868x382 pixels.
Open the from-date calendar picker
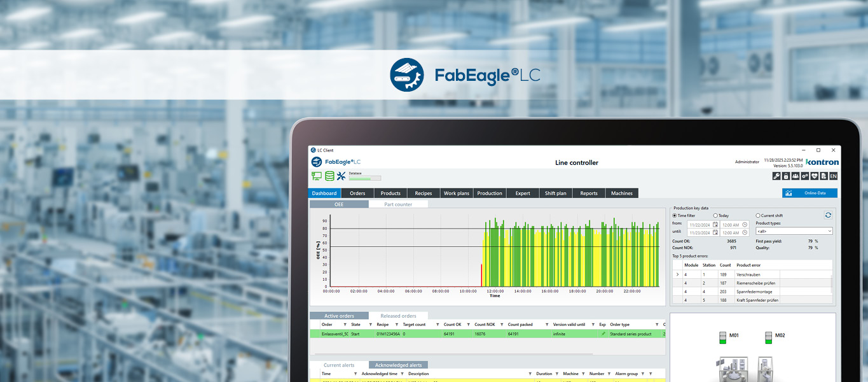715,225
